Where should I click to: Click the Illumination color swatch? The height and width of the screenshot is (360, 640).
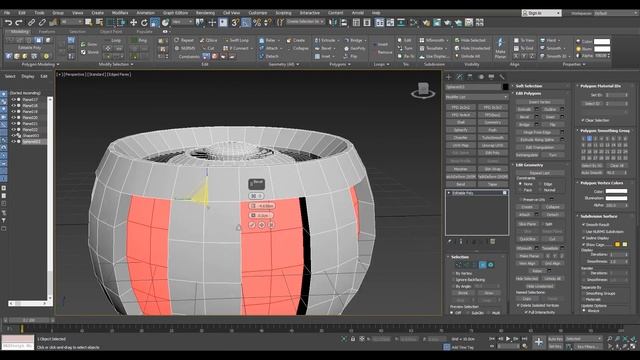point(616,198)
